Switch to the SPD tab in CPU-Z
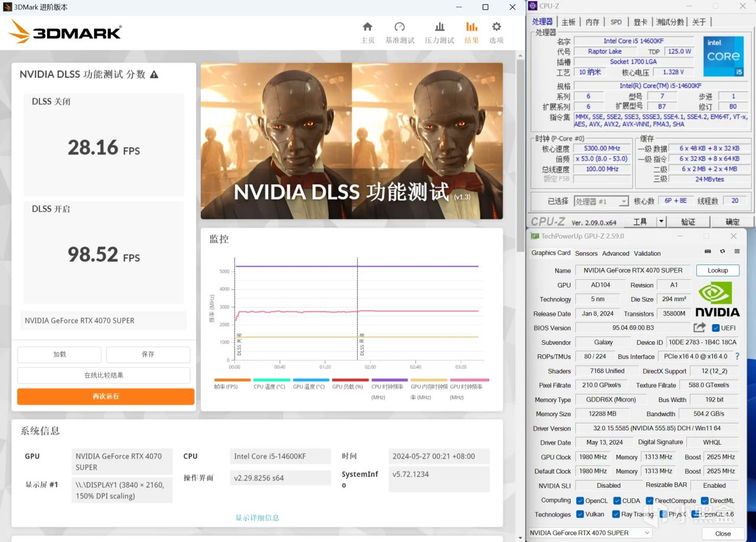The height and width of the screenshot is (542, 756). point(616,22)
